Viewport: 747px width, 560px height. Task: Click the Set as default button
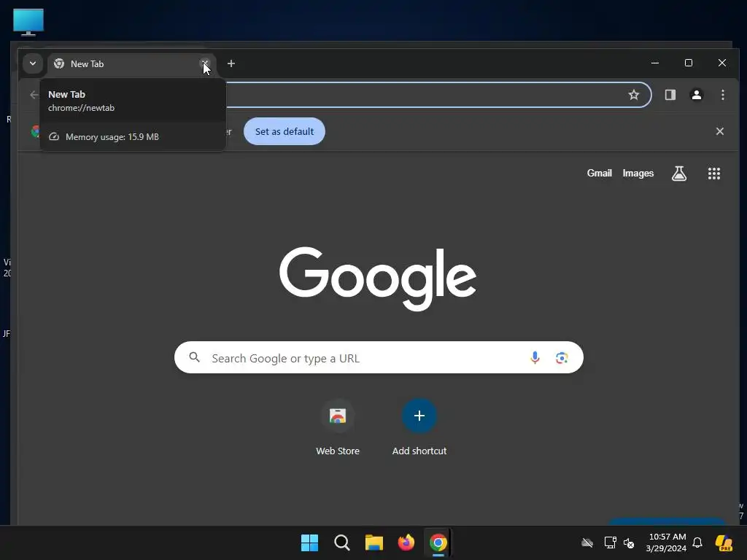[285, 131]
